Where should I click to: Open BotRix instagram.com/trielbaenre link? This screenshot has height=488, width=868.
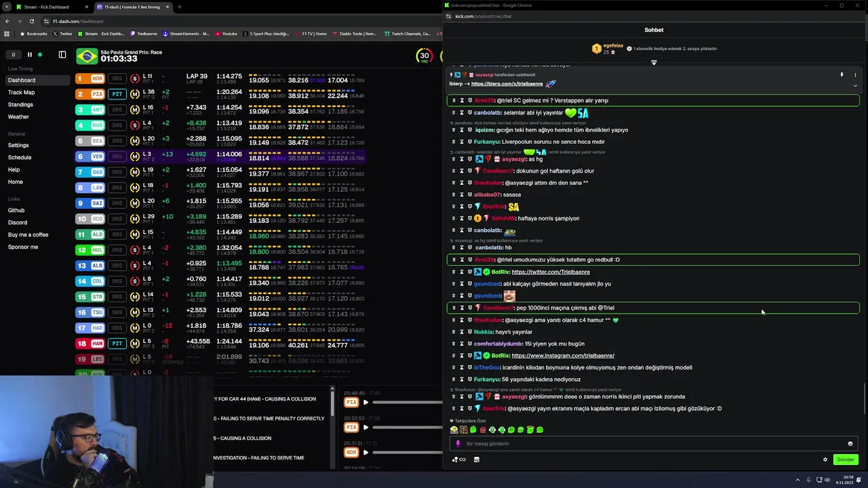563,356
